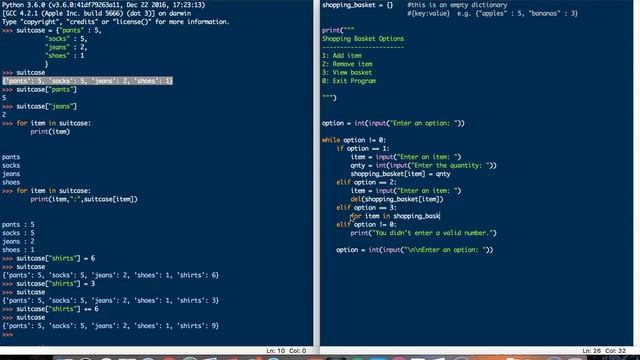Click the 'Type "copyright", "credits"' help line
Image resolution: width=640 pixels, height=360 pixels.
(116, 22)
